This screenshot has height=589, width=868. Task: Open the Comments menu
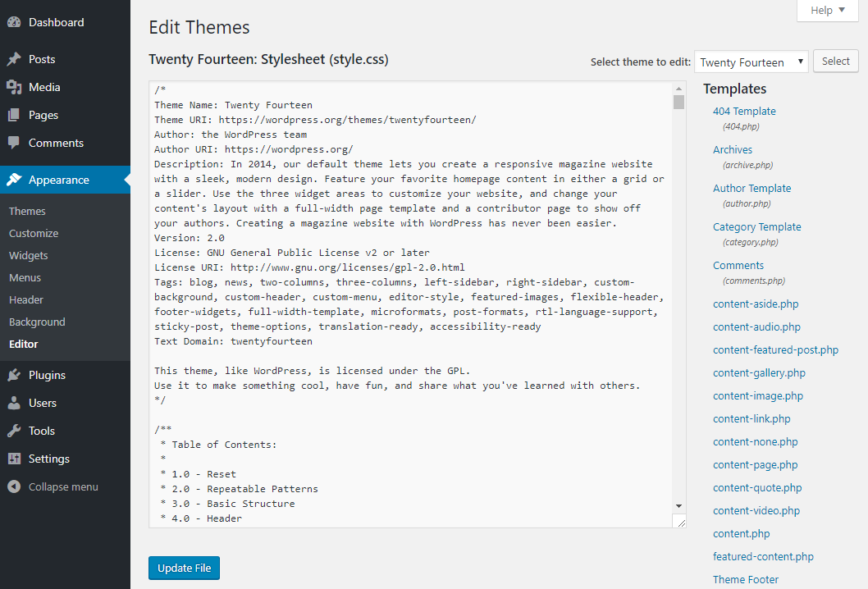(x=66, y=143)
